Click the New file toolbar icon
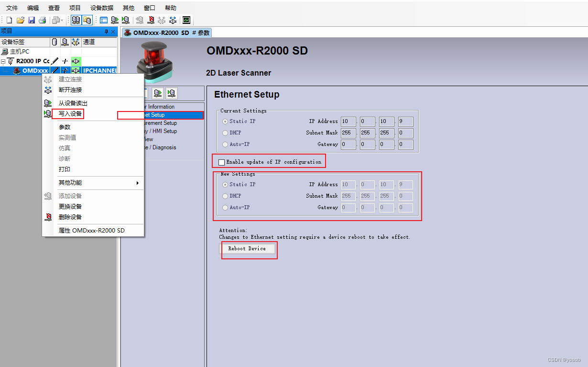588x367 pixels. tap(9, 20)
